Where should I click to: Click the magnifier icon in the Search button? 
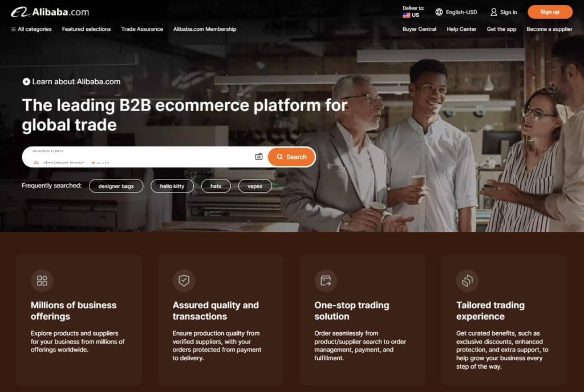(279, 157)
